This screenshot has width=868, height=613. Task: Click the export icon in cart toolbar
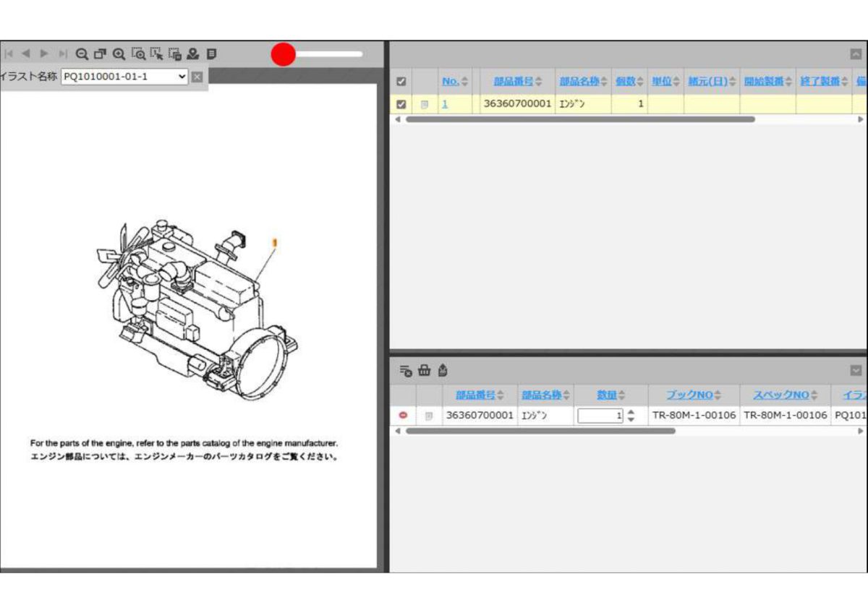point(443,371)
